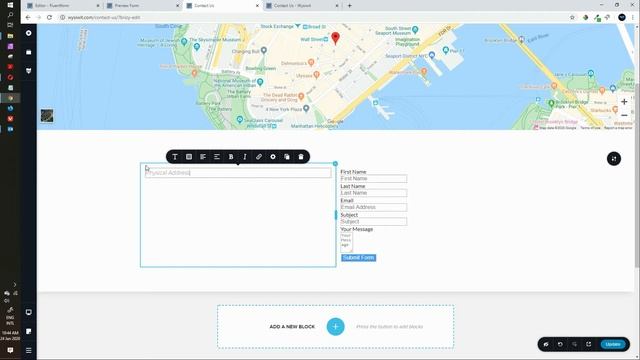
Task: Click the Email Address input field
Action: 373,207
